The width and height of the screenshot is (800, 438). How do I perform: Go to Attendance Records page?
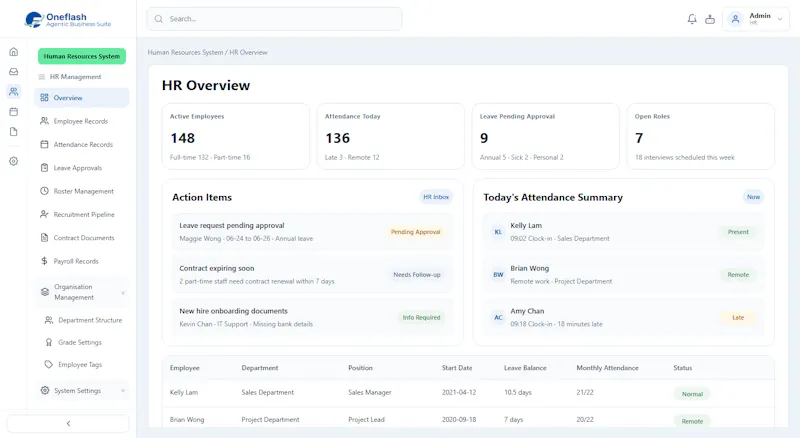point(82,144)
